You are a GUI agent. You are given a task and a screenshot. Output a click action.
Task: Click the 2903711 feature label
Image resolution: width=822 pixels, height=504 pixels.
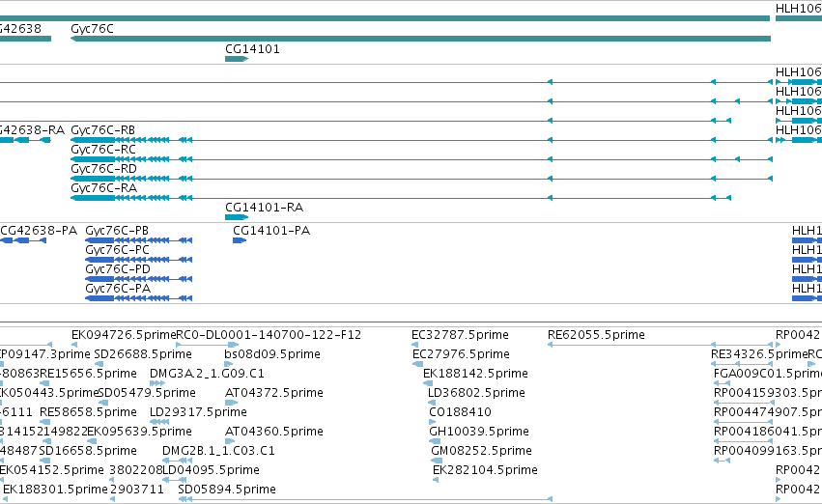coord(137,490)
